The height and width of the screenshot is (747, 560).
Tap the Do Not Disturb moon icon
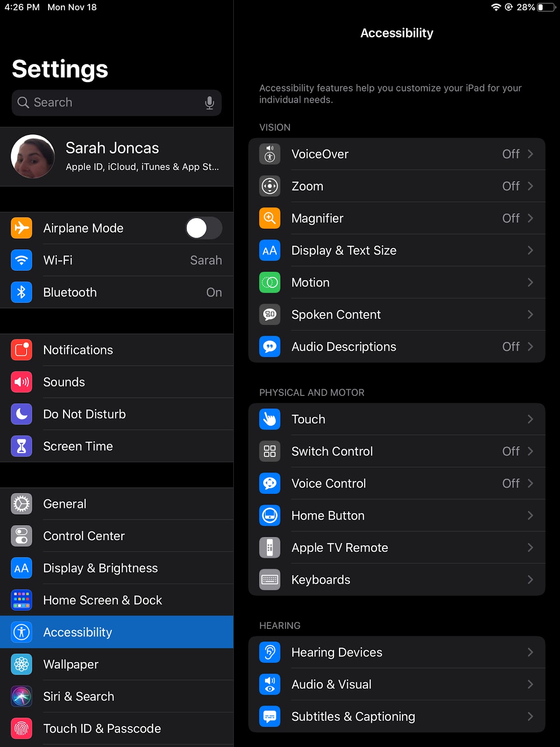(21, 414)
